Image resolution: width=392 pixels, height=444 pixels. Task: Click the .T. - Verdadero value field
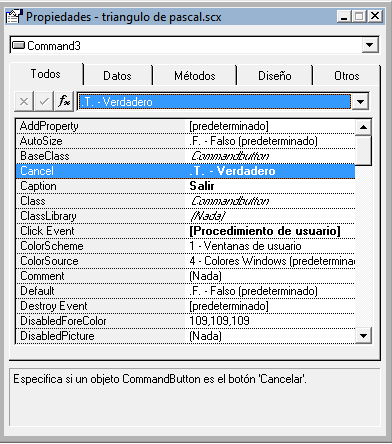pos(214,101)
